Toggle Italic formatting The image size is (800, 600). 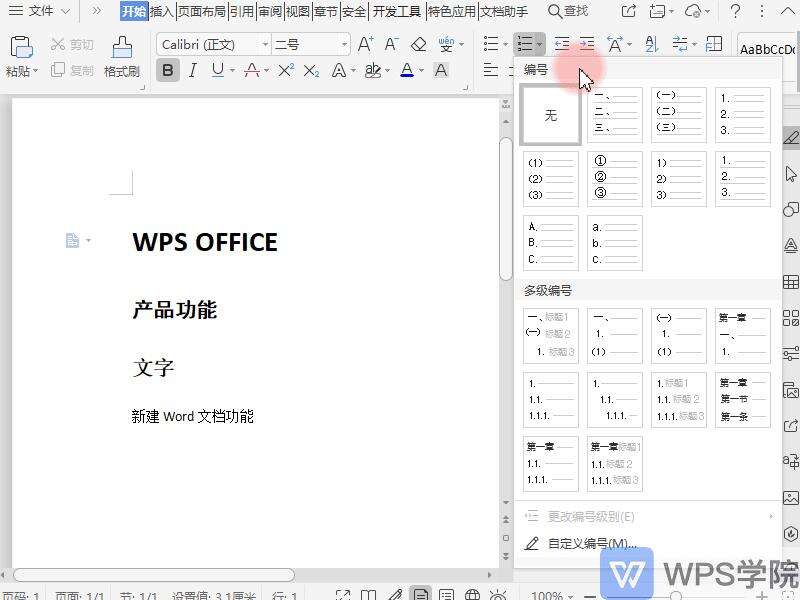[x=192, y=70]
